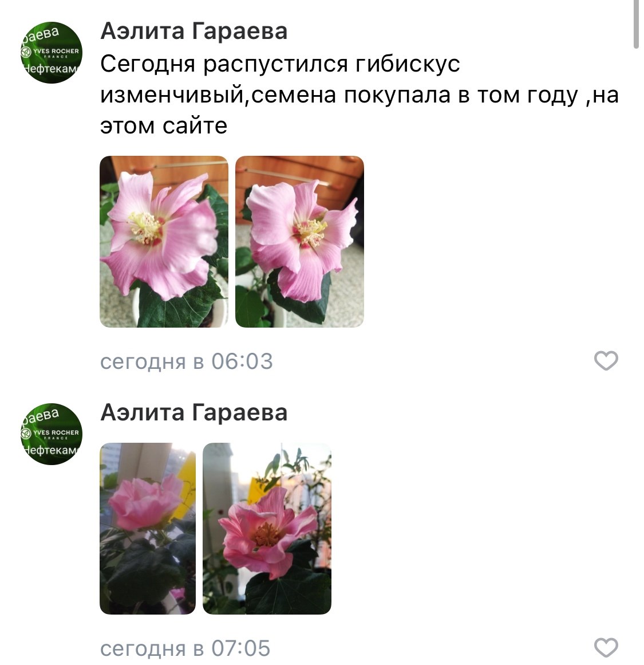Open Аэлита Гараева profile from the first comment
Viewport: 644px width, 665px height.
click(193, 31)
